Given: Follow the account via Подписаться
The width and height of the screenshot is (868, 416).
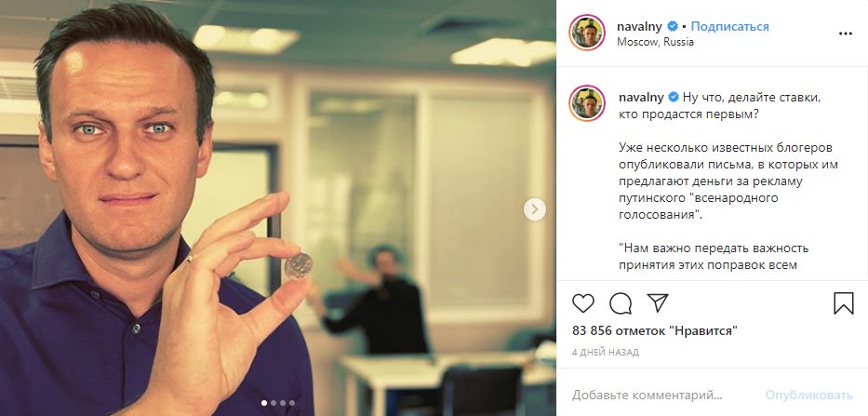Looking at the screenshot, I should click(729, 26).
